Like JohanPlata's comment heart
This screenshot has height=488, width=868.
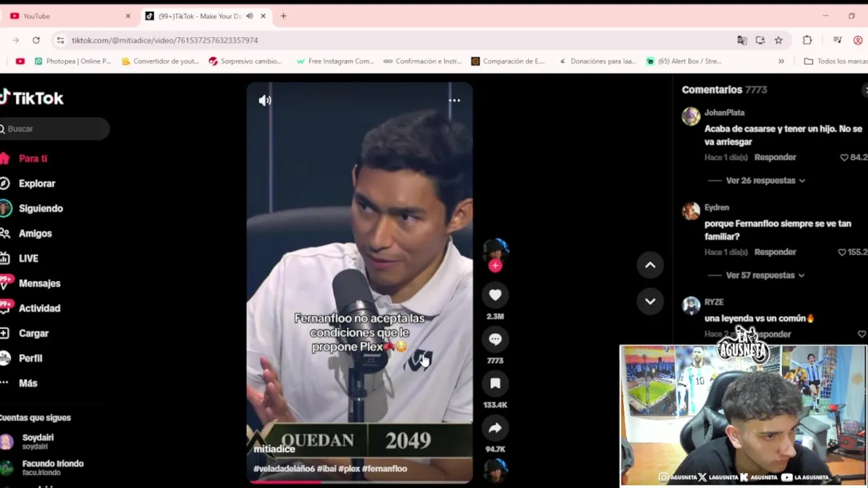pyautogui.click(x=845, y=157)
